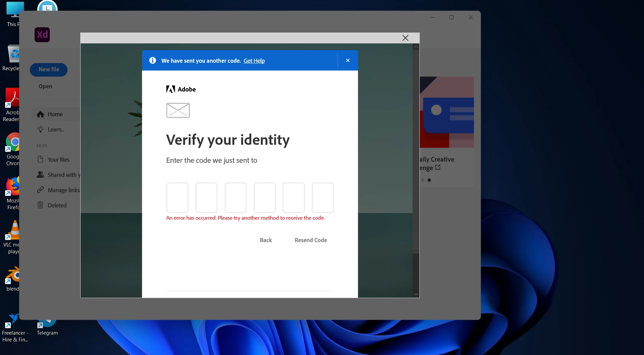Click the third verification code box

point(235,197)
